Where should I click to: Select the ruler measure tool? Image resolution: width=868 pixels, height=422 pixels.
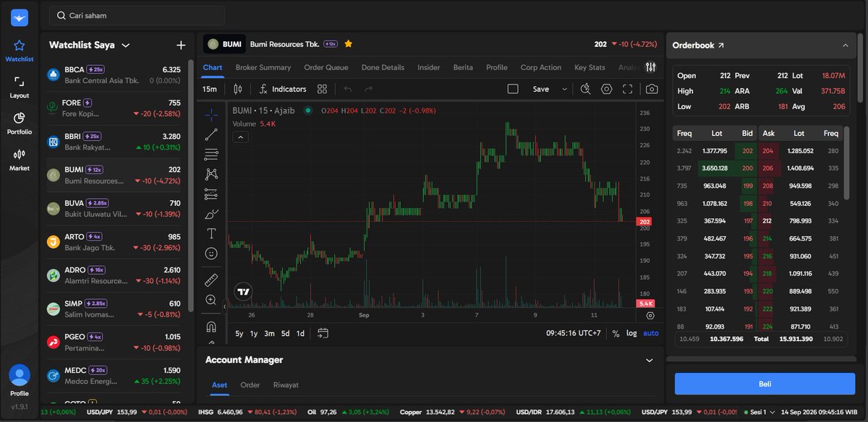[211, 279]
